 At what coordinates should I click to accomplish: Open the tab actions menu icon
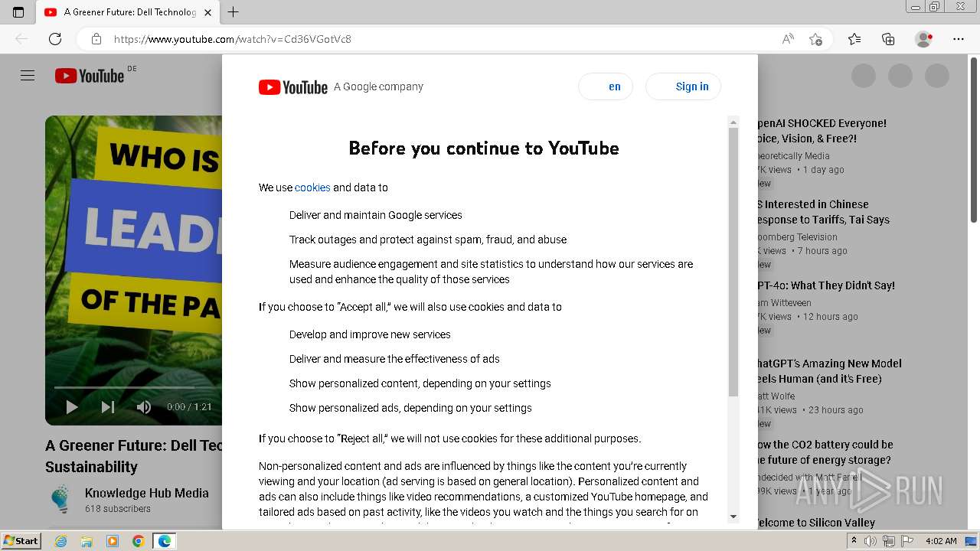(18, 12)
